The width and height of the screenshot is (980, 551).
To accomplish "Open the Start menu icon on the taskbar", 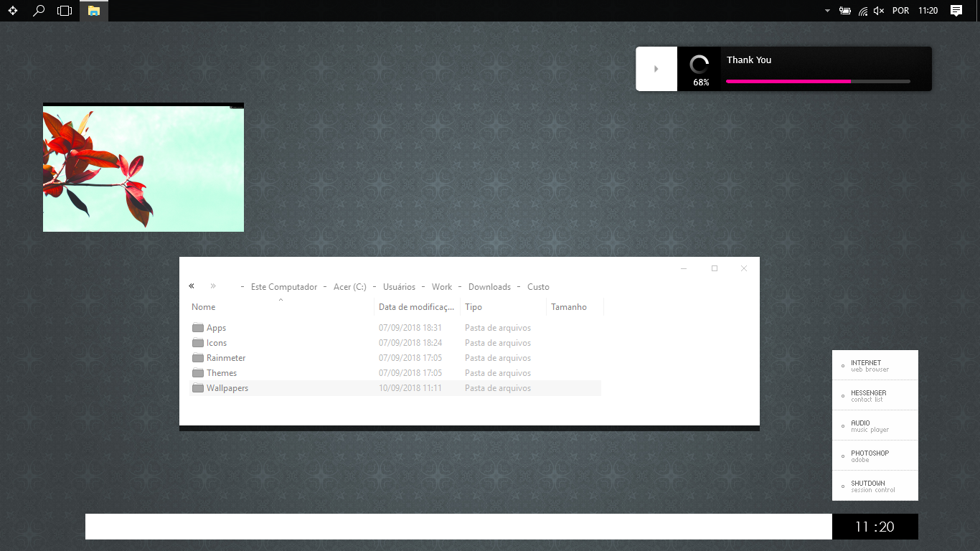I will coord(13,11).
